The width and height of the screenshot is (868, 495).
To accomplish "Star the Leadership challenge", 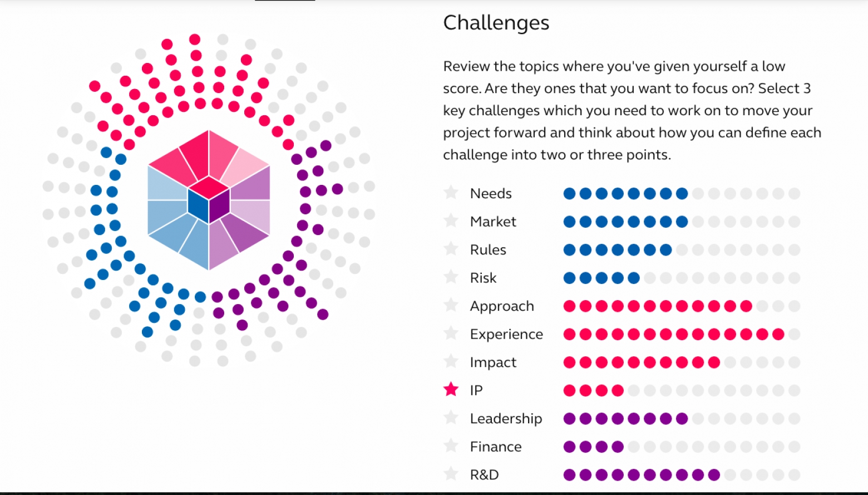I will pyautogui.click(x=451, y=418).
